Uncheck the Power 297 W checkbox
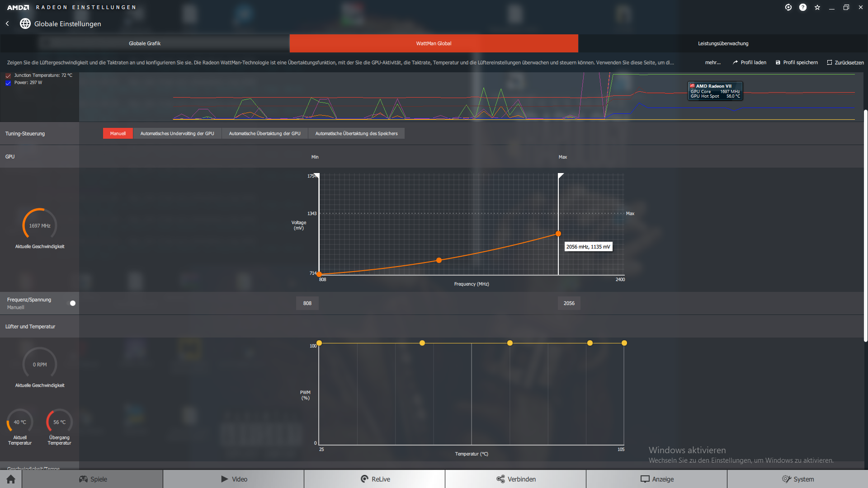The width and height of the screenshot is (868, 488). [8, 83]
